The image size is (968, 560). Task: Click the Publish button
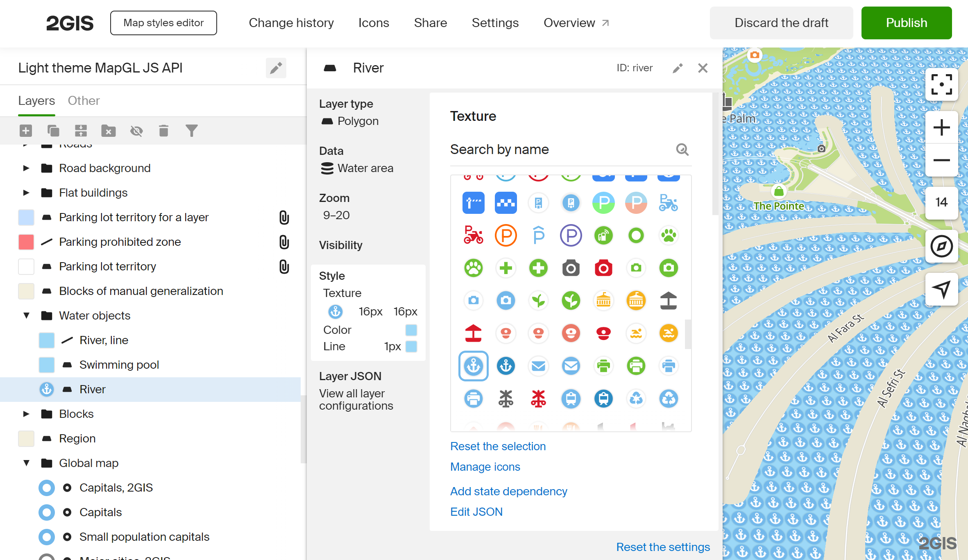[x=906, y=23]
